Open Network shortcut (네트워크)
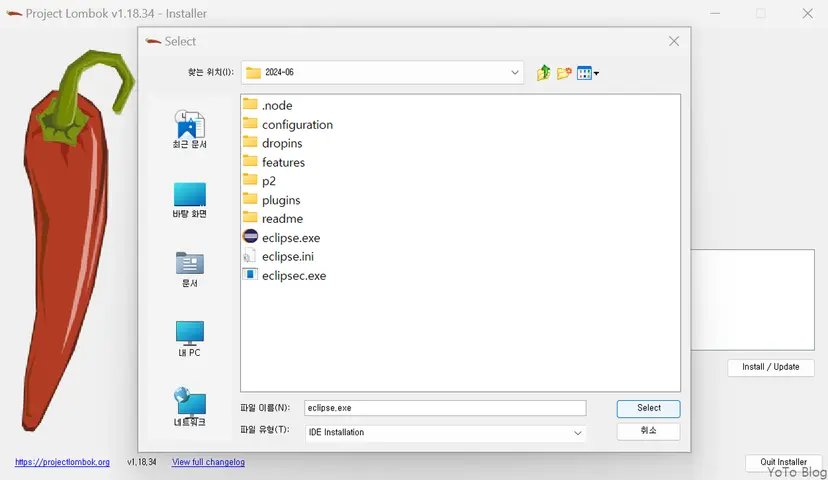Viewport: 828px width, 480px height. pos(190,407)
